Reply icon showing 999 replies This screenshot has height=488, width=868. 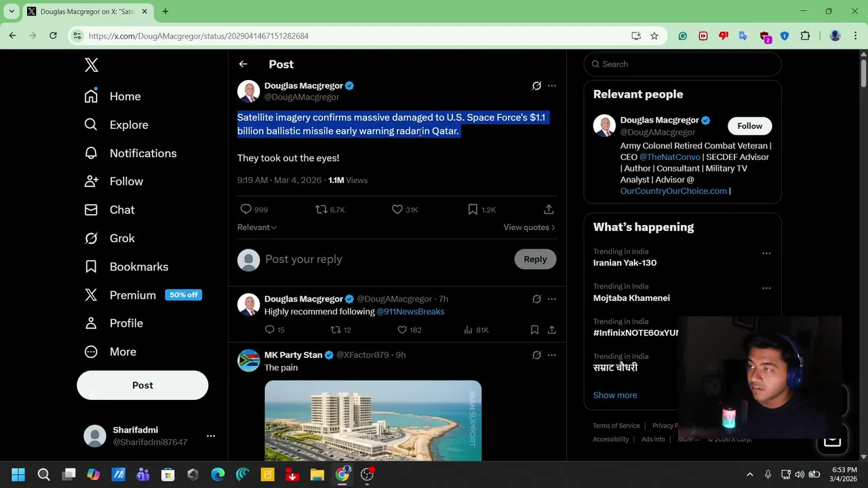pyautogui.click(x=254, y=209)
